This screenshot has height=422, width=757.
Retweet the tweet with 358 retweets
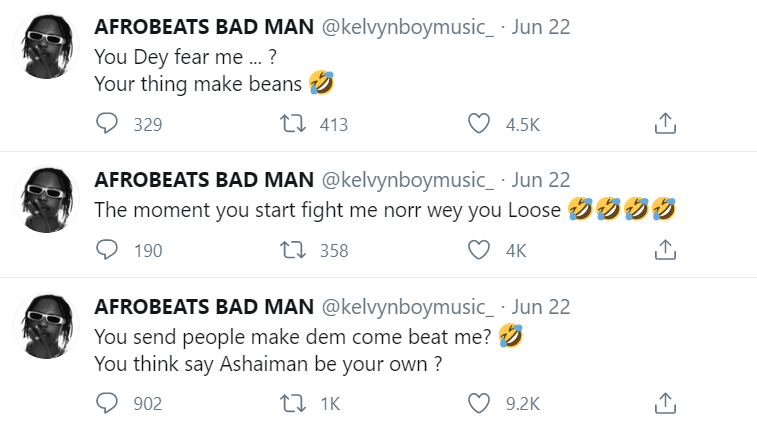(294, 250)
